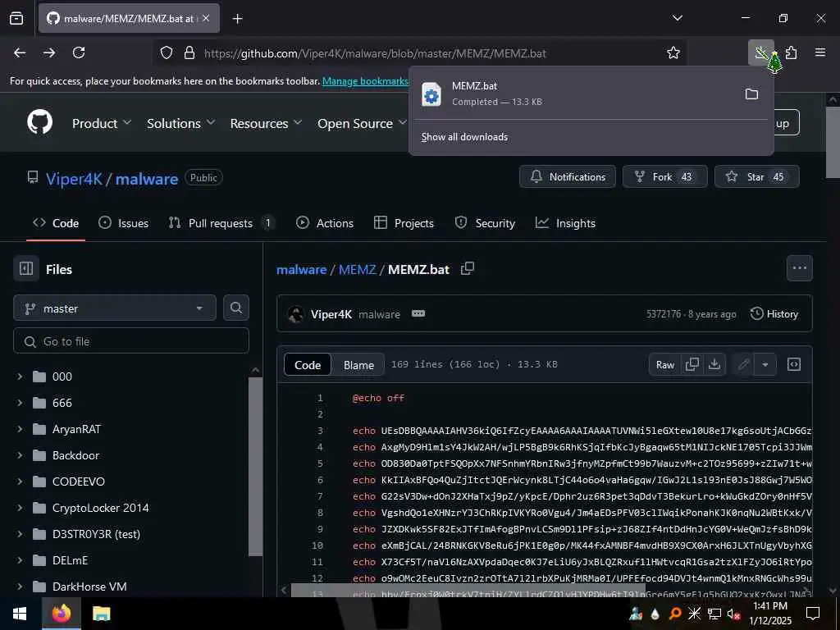Fork the malware repository

664,177
